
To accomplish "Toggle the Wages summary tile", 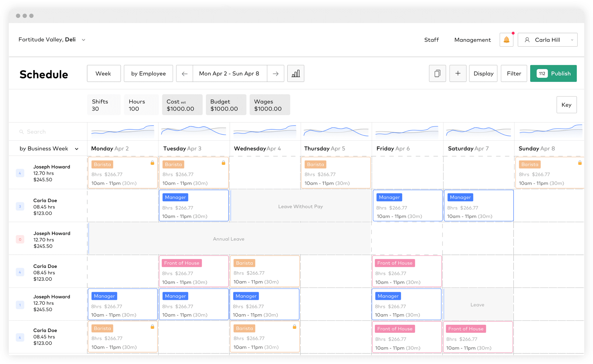I will [x=270, y=105].
